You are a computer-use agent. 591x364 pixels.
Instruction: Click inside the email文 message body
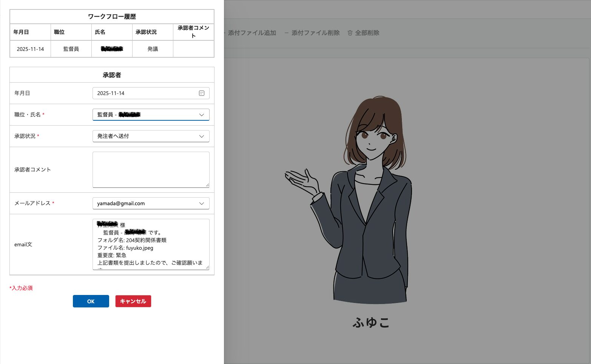coord(150,244)
